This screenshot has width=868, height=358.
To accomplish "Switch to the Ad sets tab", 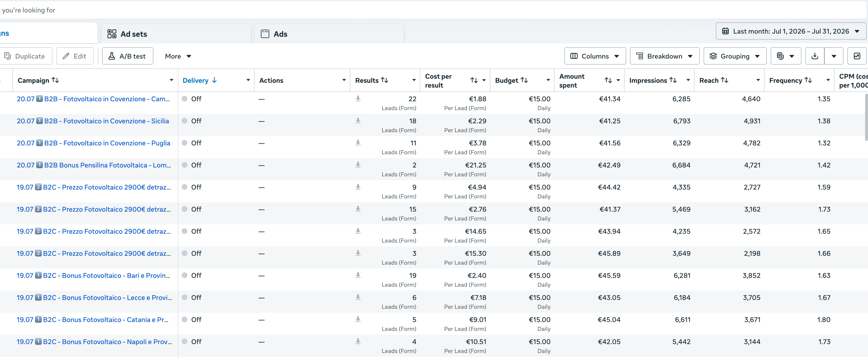I will click(x=176, y=34).
